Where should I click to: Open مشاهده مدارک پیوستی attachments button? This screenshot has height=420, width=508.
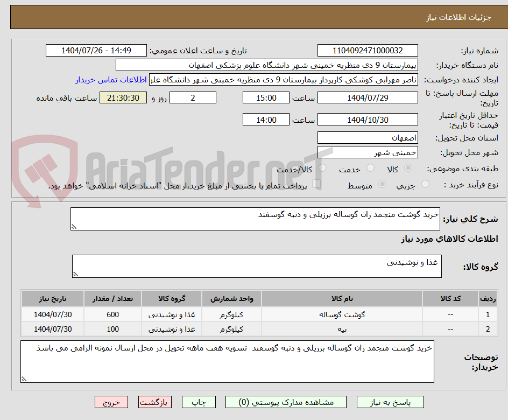click(x=286, y=402)
